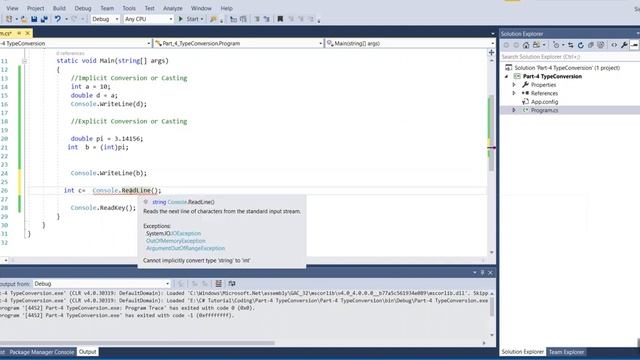Select the Output tab
Screen dimensions: 640x360
(x=87, y=352)
